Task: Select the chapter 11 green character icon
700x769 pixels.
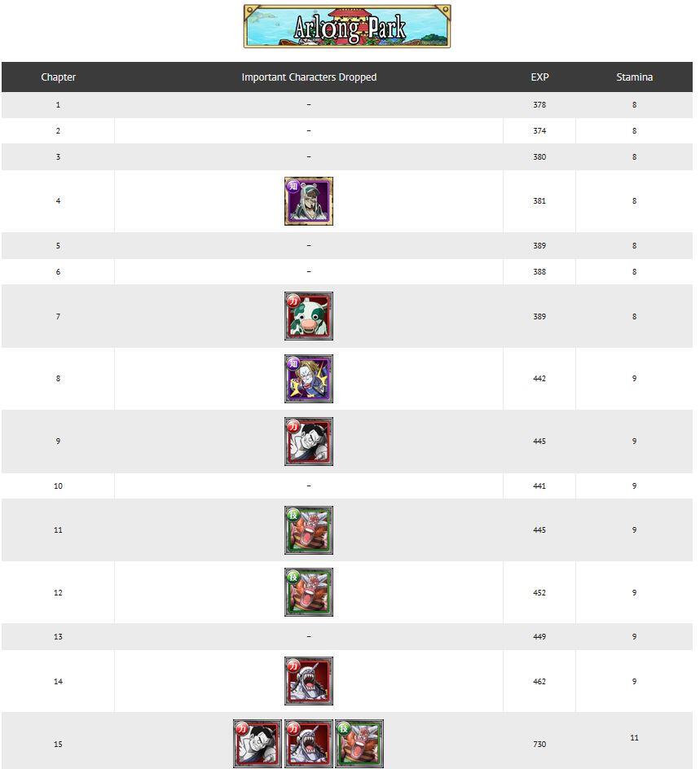Action: click(x=309, y=530)
